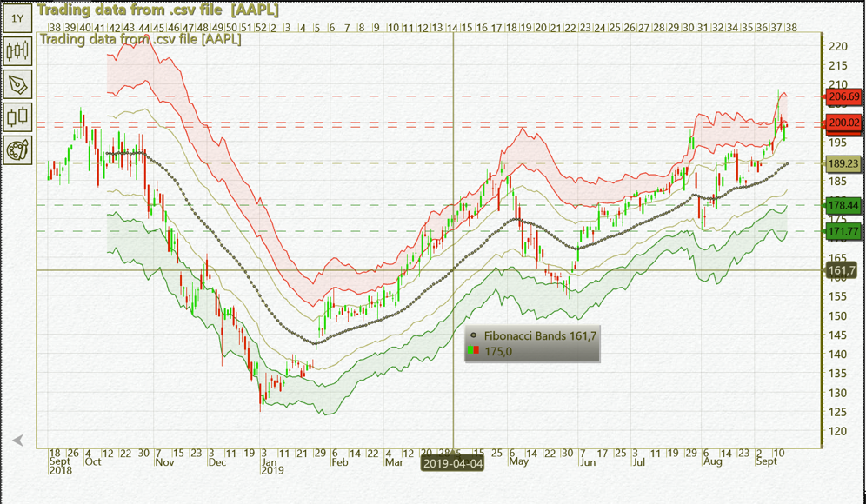Click the crosshair date label 2019-04-04
866x504 pixels.
click(x=452, y=462)
